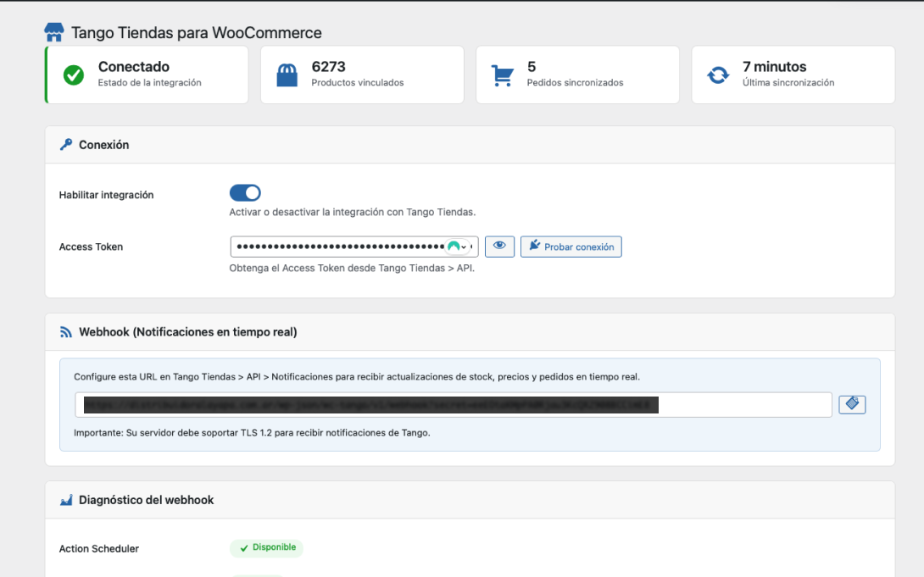Click the 7 minutos sincronización card
Image resolution: width=924 pixels, height=577 pixels.
[793, 75]
